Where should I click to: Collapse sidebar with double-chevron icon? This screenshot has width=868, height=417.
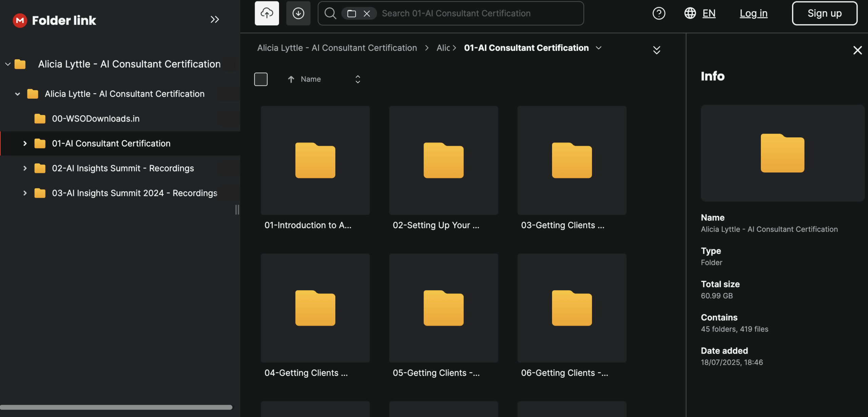215,20
